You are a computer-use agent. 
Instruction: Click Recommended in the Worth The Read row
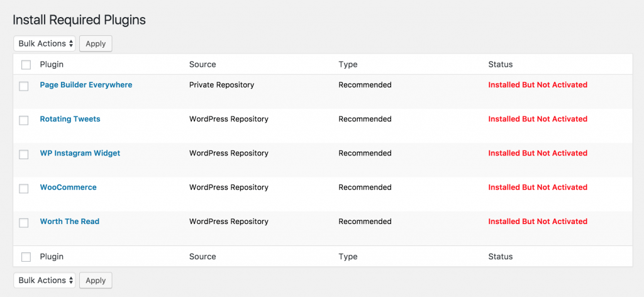(x=365, y=221)
